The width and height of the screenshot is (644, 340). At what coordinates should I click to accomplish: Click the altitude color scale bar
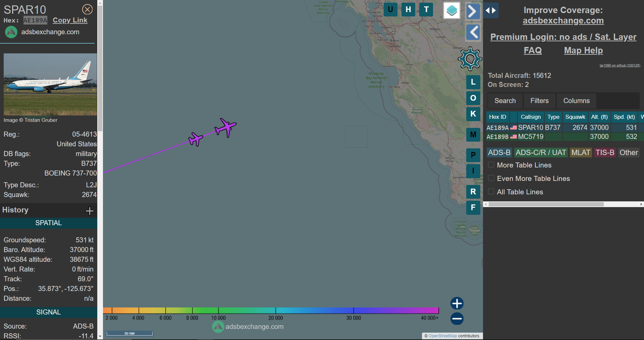(271, 310)
